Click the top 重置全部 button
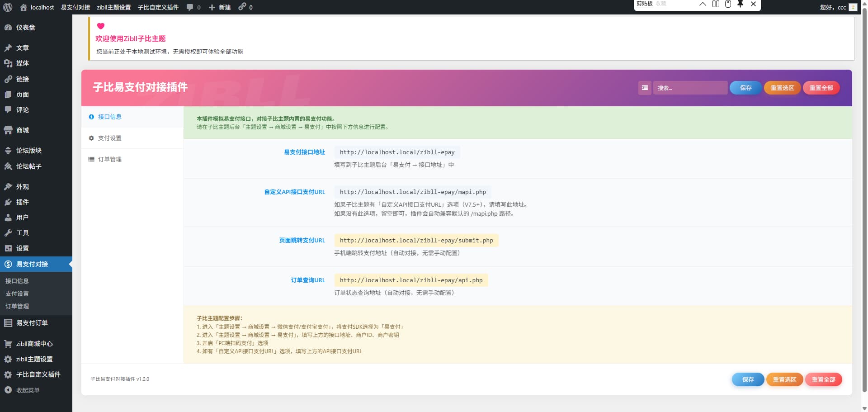The width and height of the screenshot is (868, 412). click(x=821, y=88)
